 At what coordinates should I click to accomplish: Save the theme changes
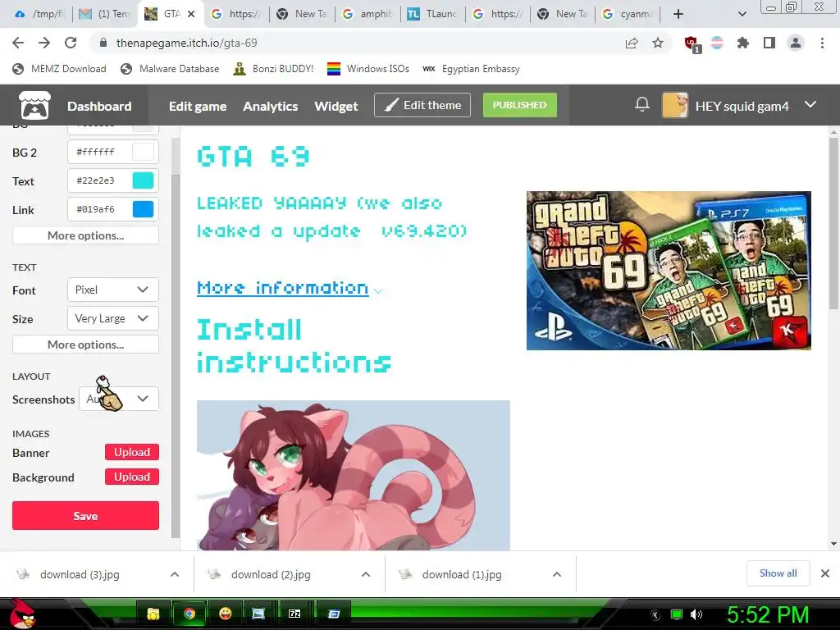(85, 515)
